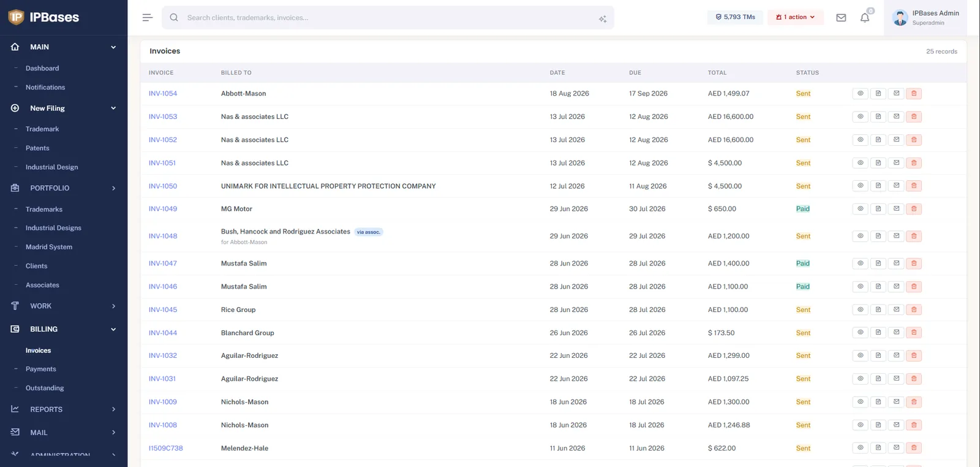Collapse the BILLING sidebar section
Screen dimensions: 980x467
click(113, 329)
